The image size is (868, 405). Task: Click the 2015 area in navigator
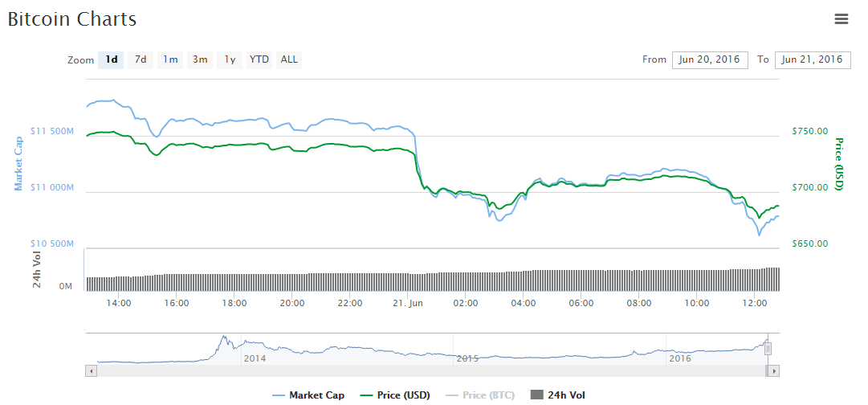click(x=468, y=358)
